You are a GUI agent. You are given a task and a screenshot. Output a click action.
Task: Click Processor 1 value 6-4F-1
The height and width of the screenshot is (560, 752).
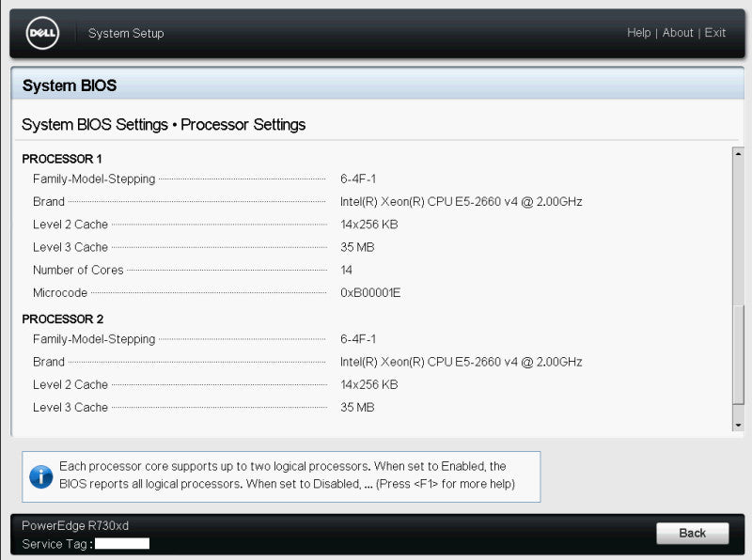coord(358,179)
